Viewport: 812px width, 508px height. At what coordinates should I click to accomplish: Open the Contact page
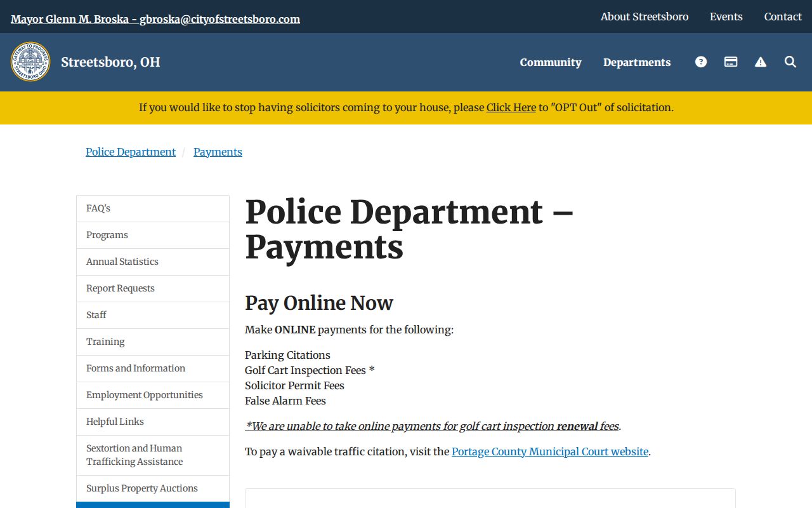coord(783,17)
